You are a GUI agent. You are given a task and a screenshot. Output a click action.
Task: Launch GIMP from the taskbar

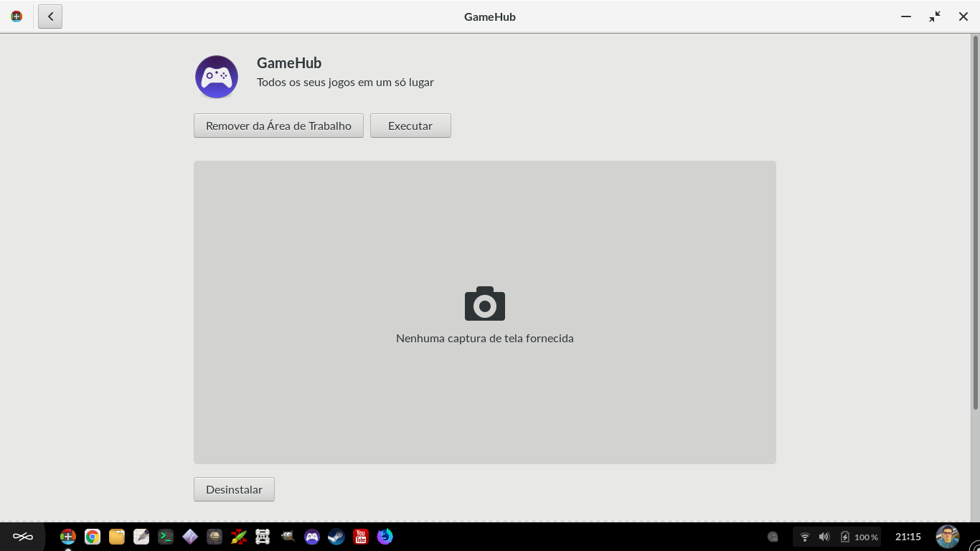pyautogui.click(x=288, y=537)
